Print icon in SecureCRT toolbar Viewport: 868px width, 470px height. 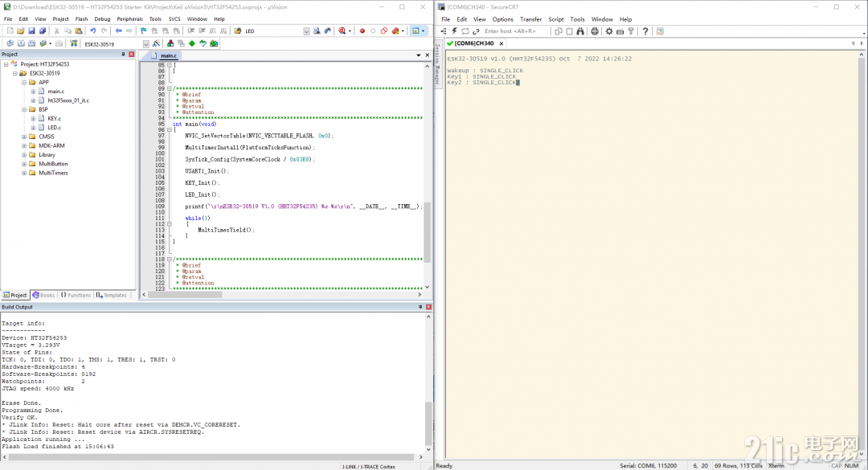tap(595, 31)
